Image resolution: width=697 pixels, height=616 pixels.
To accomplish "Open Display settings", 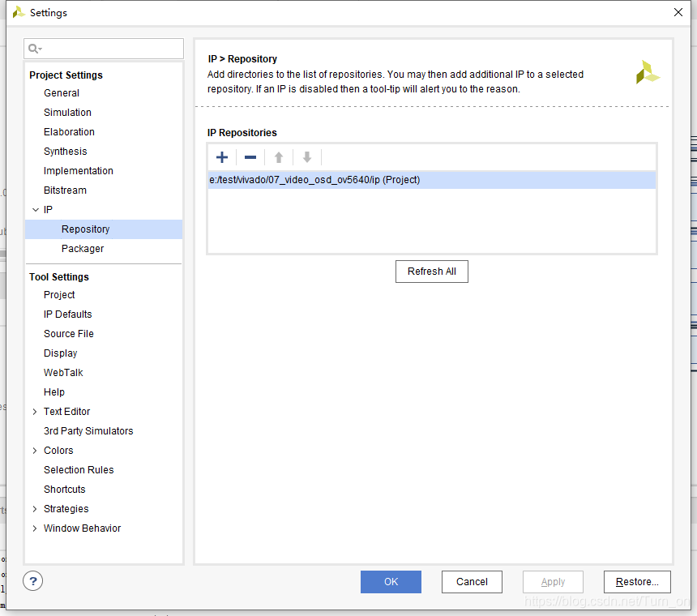I will 61,353.
